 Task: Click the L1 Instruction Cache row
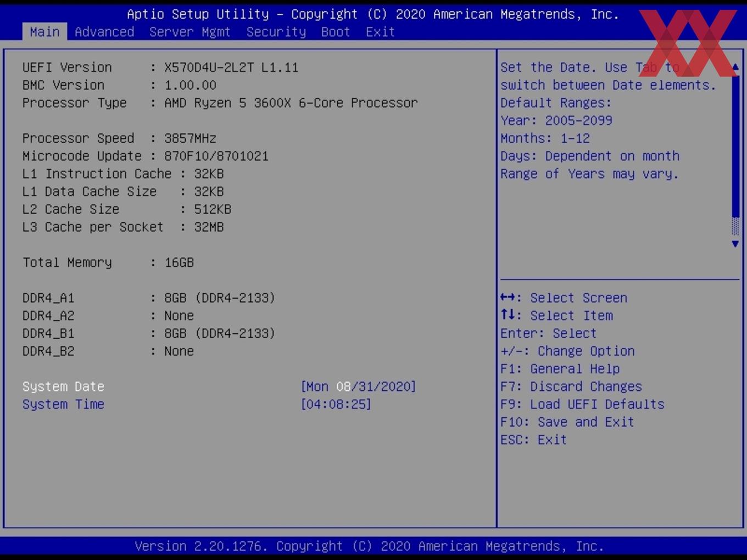click(123, 173)
